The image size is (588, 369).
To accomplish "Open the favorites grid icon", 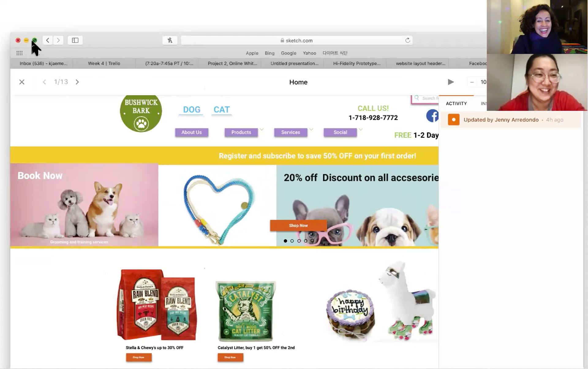I will point(20,53).
